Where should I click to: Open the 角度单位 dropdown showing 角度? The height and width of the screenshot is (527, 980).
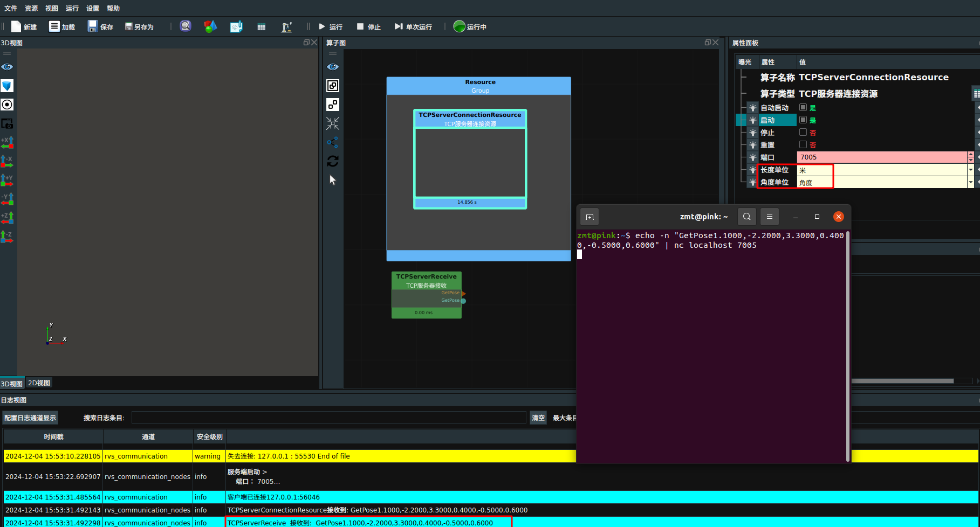pyautogui.click(x=885, y=182)
